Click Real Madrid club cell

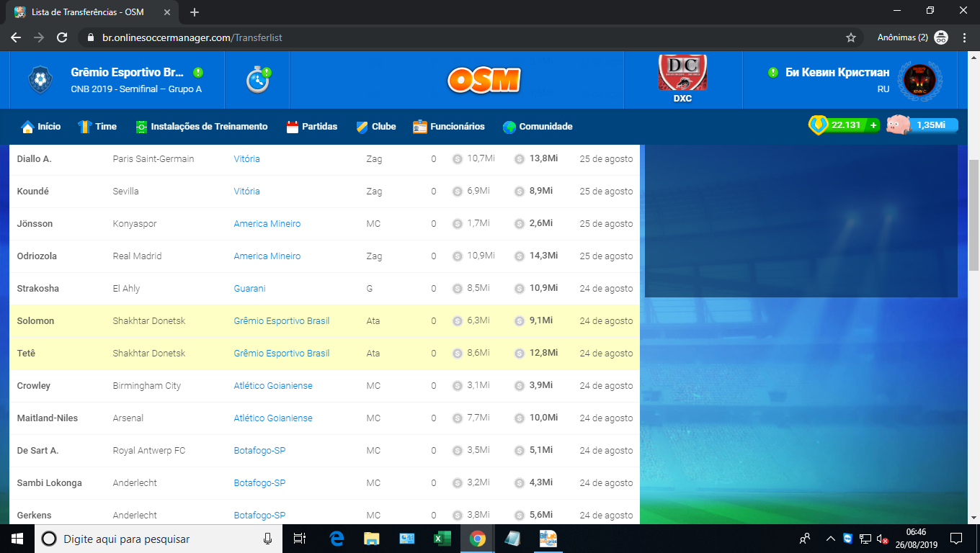[137, 256]
